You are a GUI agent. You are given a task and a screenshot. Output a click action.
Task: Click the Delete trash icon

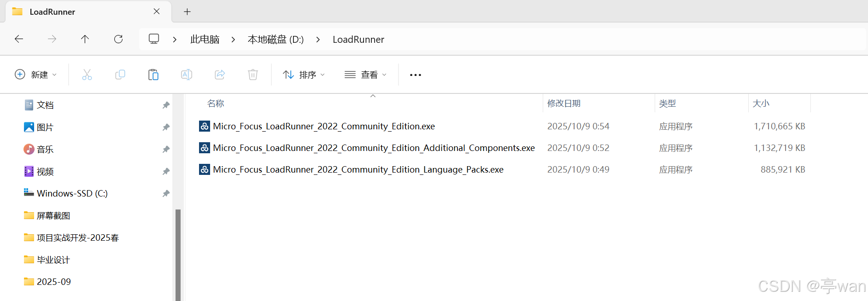[x=253, y=75]
